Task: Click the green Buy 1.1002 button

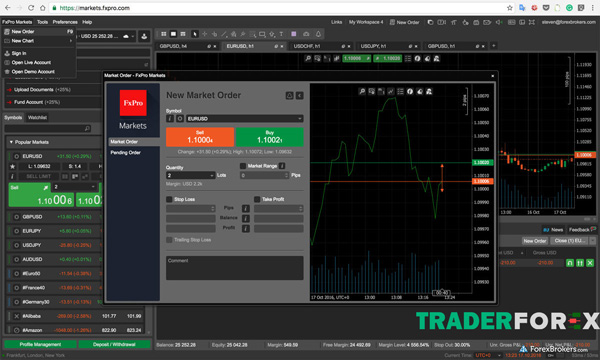Action: [270, 137]
